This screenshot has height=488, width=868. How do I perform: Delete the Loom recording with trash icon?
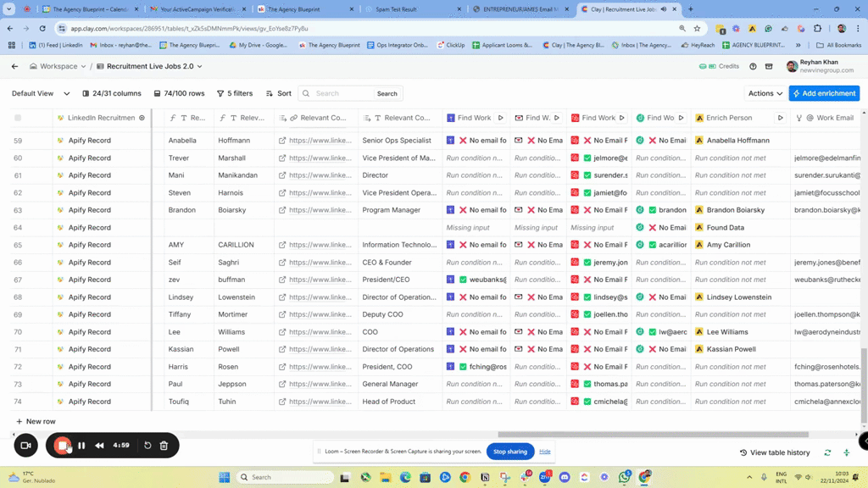click(164, 446)
